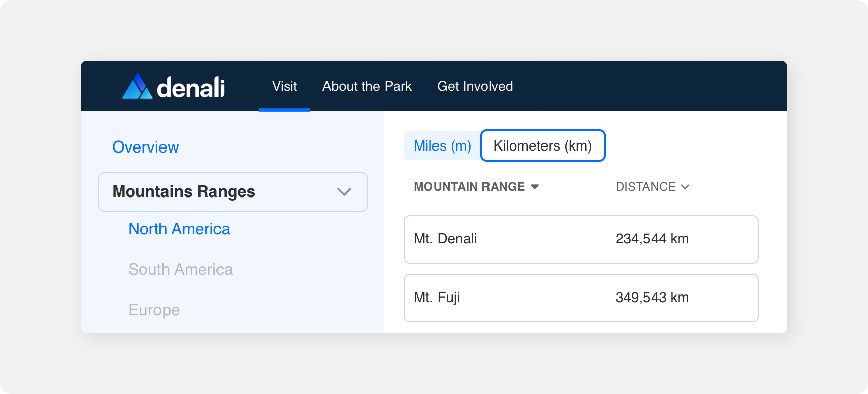Image resolution: width=868 pixels, height=394 pixels.
Task: Select South America in sidebar
Action: point(181,269)
